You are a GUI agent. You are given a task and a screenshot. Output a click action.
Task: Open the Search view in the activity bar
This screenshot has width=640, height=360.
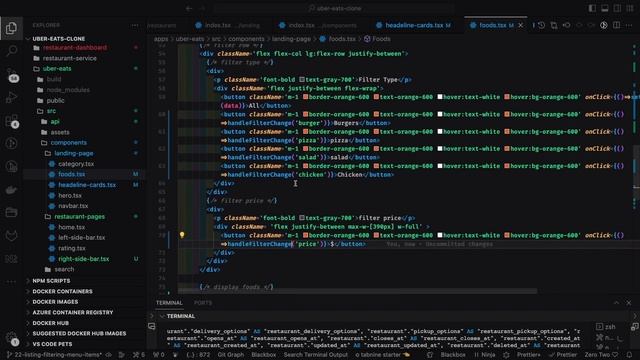[11, 51]
